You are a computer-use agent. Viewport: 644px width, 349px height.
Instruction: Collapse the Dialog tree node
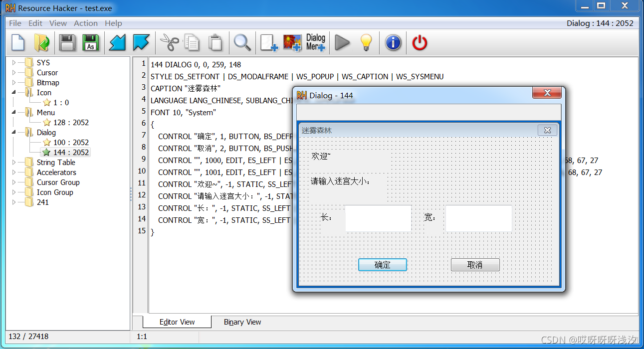point(14,132)
